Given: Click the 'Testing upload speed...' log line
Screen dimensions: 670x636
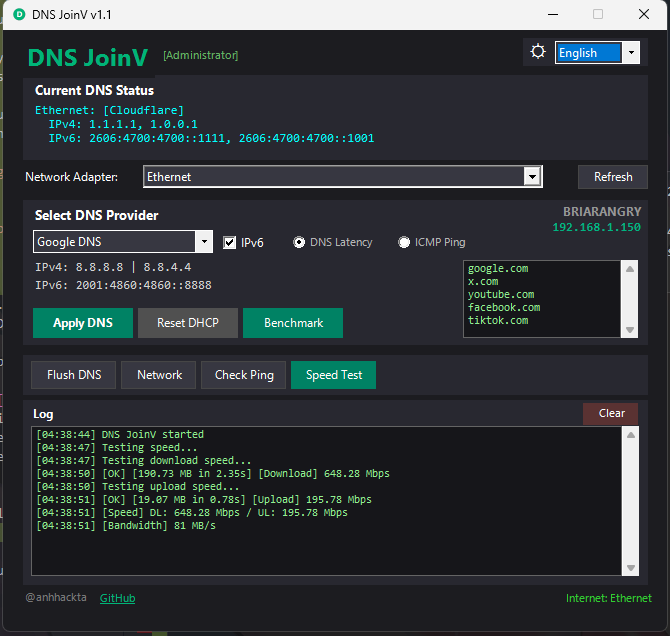Looking at the screenshot, I should [138, 486].
